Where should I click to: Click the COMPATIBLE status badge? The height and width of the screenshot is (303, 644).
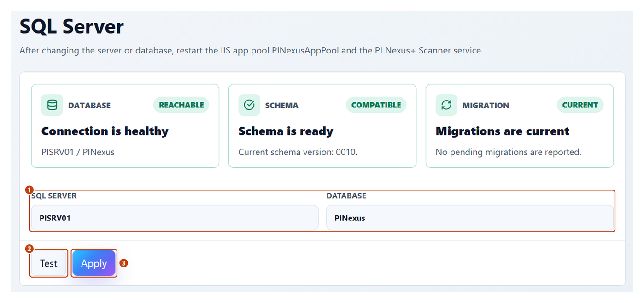(x=376, y=105)
